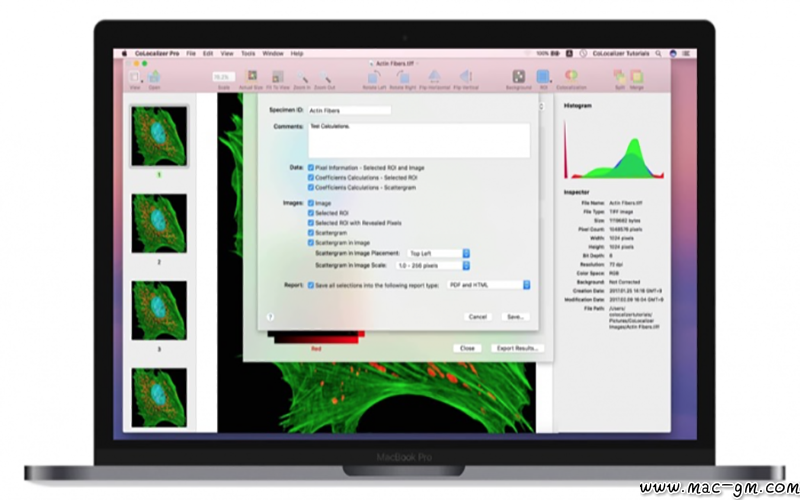Click the Merge channels icon
800x500 pixels.
(636, 77)
